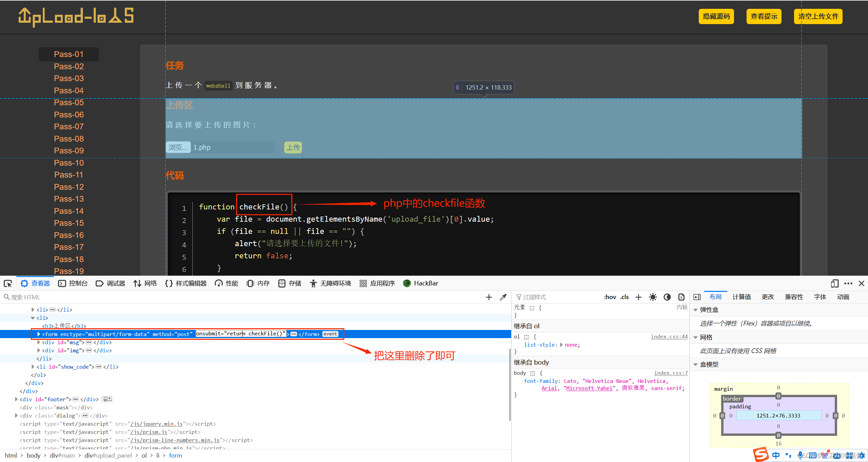This screenshot has height=462, width=868.
Task: Switch to the 控制台 tab
Action: click(73, 283)
